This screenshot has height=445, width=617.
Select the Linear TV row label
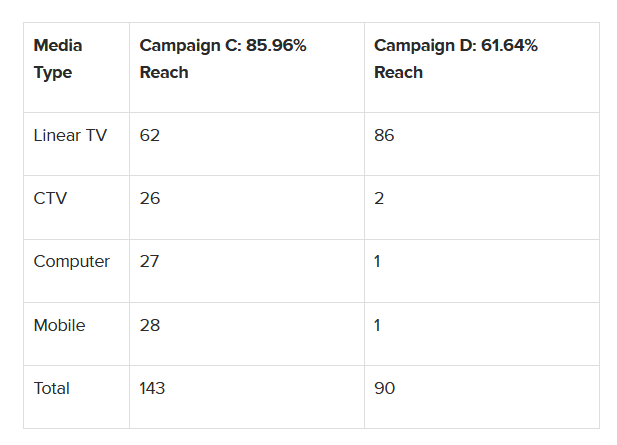70,135
